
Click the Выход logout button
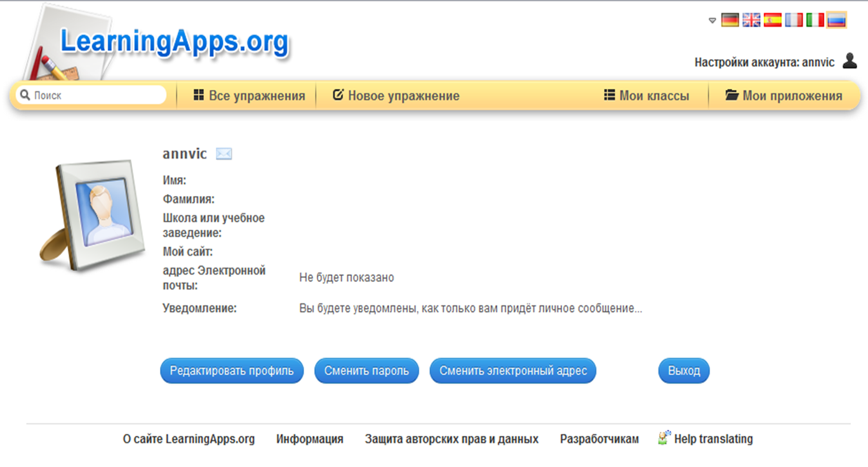pos(683,371)
